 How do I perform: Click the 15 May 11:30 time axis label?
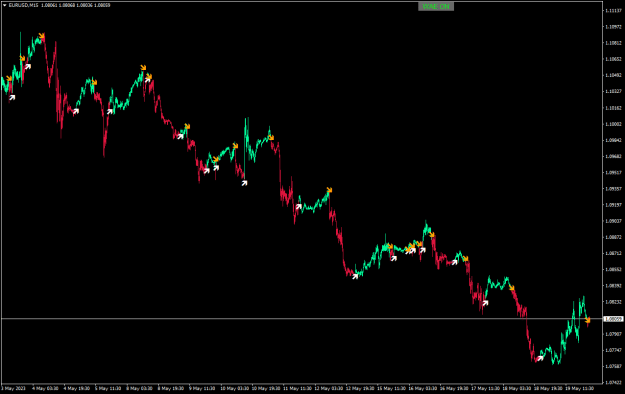point(391,388)
